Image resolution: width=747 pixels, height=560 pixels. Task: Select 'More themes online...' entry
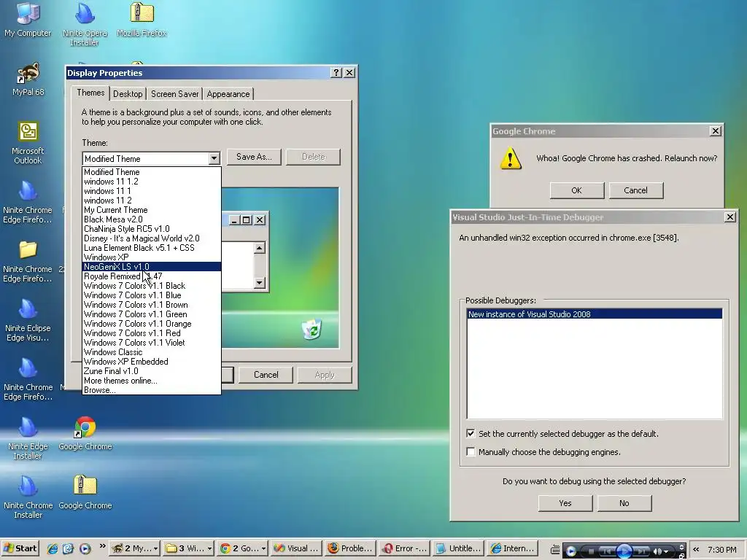152,381
